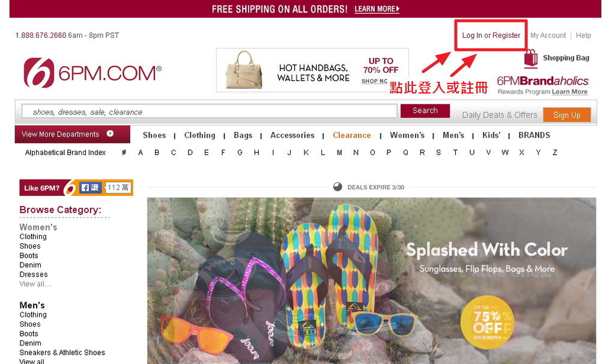Focus the search input field
This screenshot has width=615, height=364.
pos(210,111)
